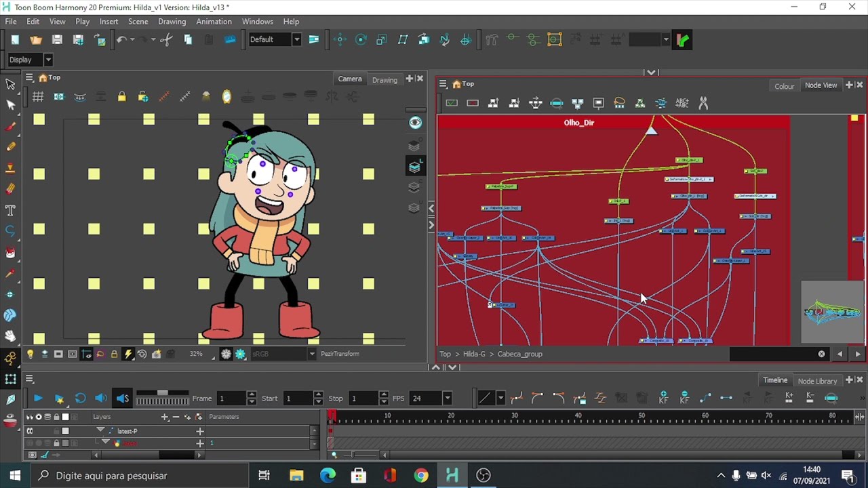
Task: Open the Scene menu
Action: [x=138, y=22]
